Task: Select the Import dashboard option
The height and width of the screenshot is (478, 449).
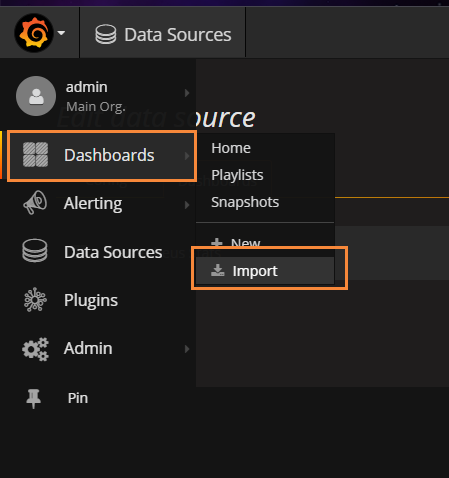Action: coord(265,271)
